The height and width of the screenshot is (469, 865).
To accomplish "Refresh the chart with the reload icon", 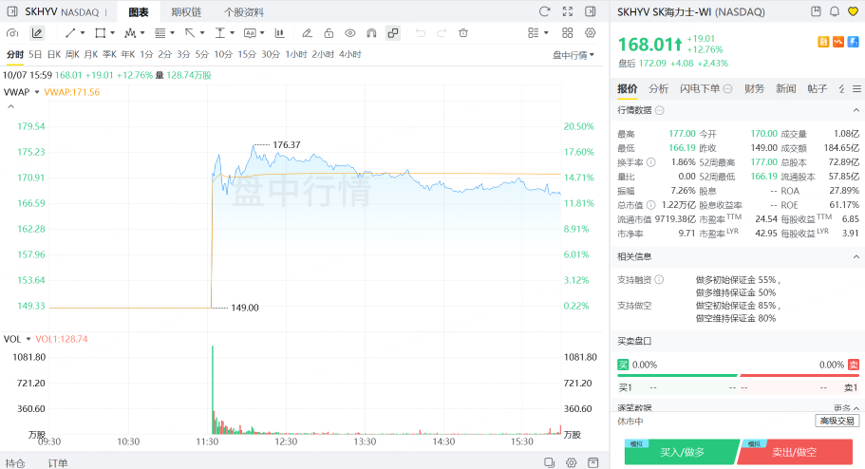I will tap(544, 12).
